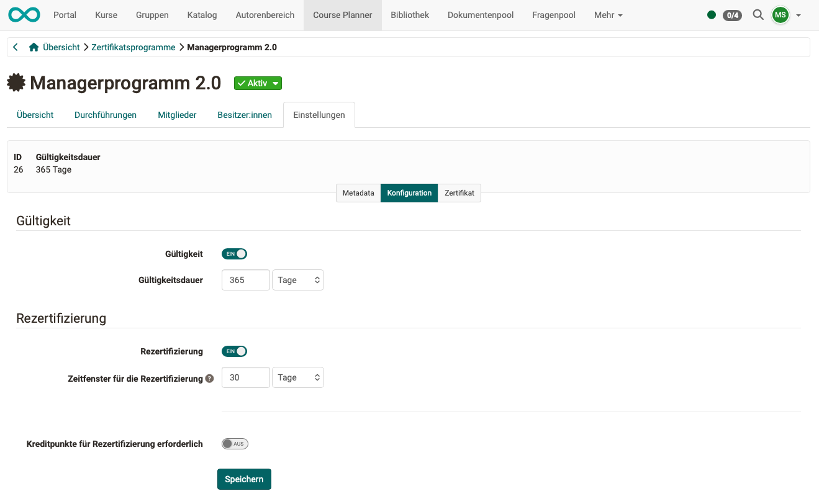Click the 0/4 progress badge
819x504 pixels.
click(732, 15)
